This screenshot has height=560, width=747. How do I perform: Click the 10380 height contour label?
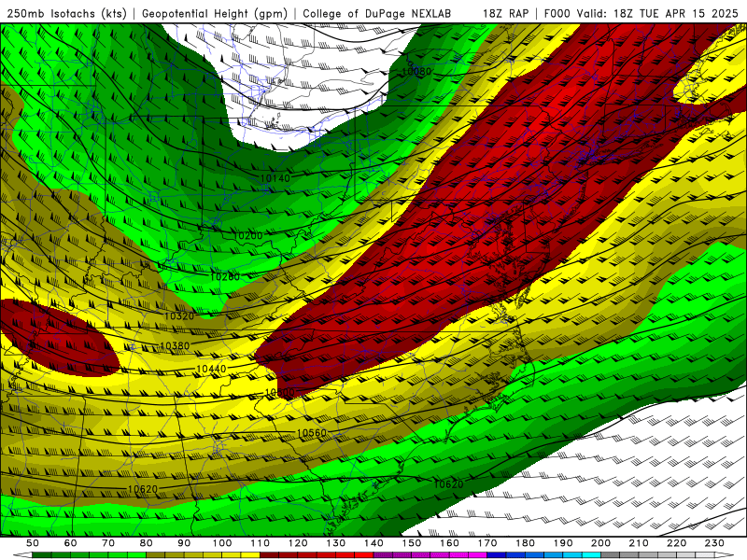pyautogui.click(x=175, y=345)
